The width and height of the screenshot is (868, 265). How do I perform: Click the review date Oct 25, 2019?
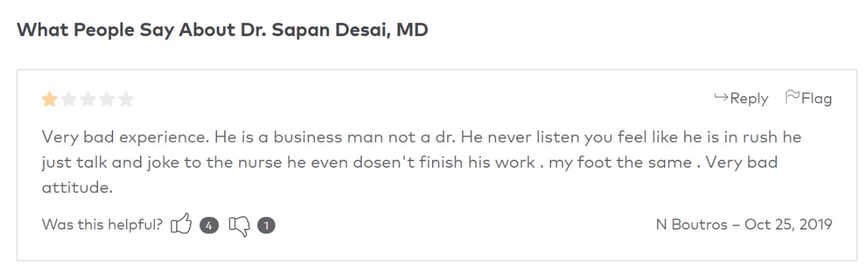click(x=788, y=225)
